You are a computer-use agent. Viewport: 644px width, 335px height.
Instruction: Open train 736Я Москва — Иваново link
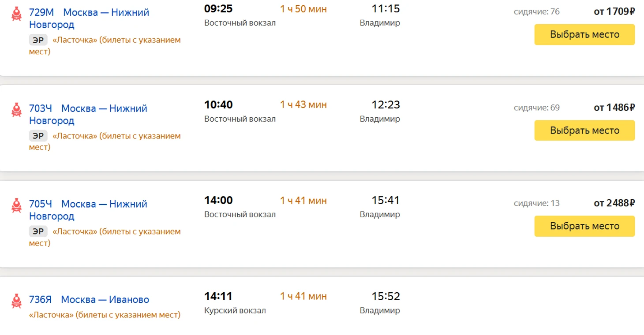89,300
